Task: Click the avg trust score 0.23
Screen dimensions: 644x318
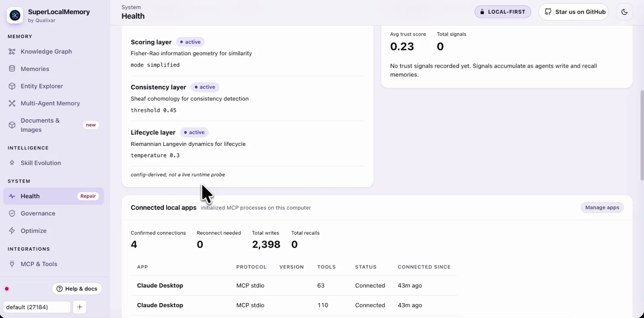Action: point(402,47)
